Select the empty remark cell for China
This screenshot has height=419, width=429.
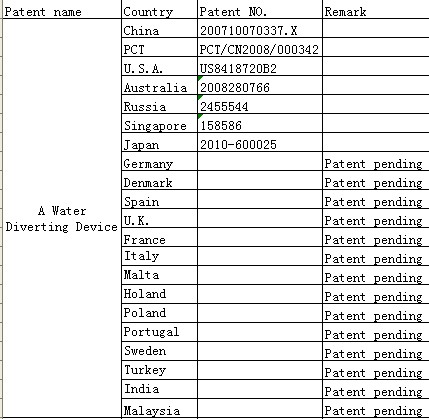tap(376, 28)
